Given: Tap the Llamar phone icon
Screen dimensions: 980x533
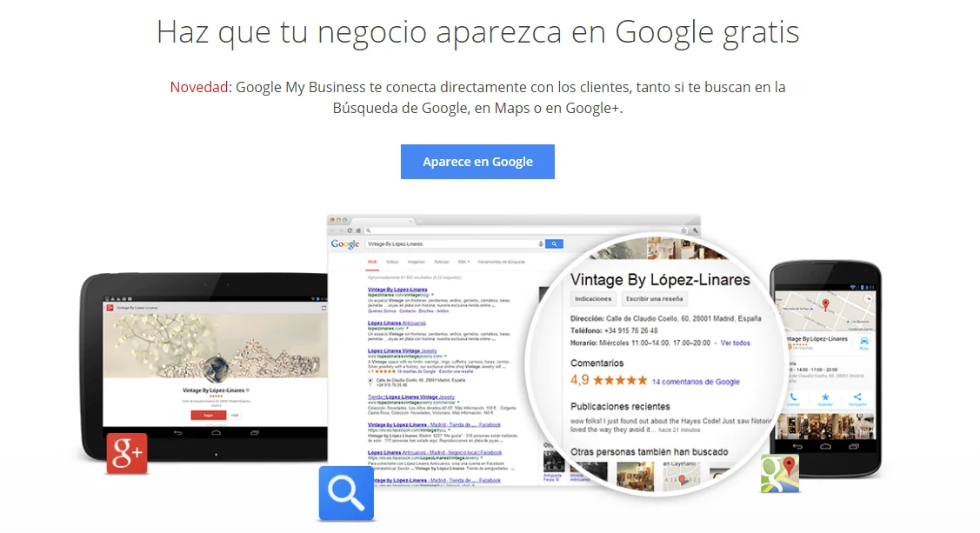Looking at the screenshot, I should pyautogui.click(x=793, y=398).
